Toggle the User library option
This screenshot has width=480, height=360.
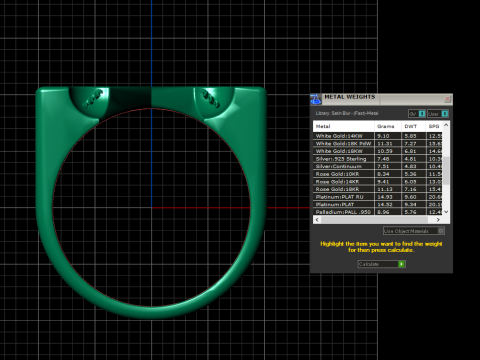coord(438,114)
